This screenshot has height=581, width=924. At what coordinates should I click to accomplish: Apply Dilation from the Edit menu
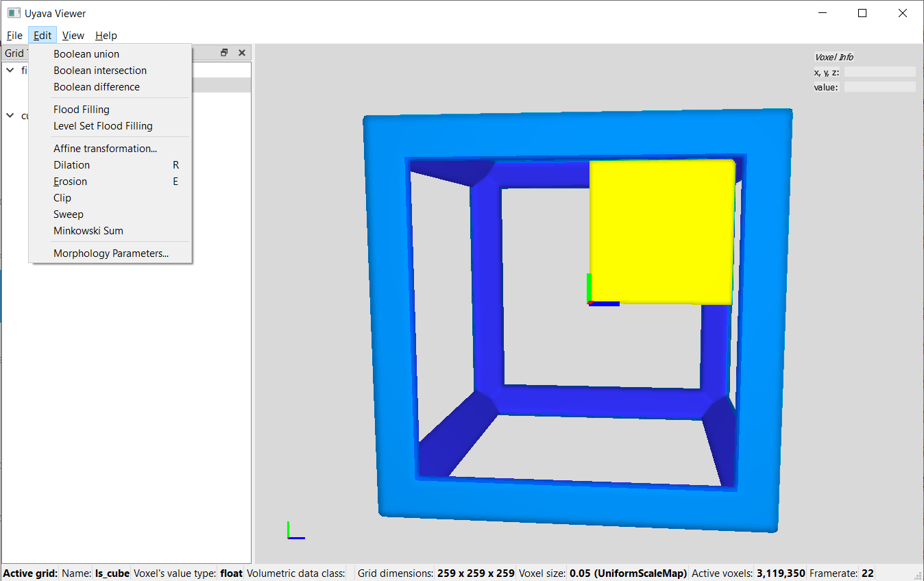(x=72, y=165)
